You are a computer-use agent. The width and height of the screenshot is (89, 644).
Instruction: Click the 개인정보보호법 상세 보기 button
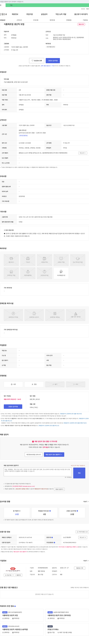pyautogui.click(x=34, y=455)
